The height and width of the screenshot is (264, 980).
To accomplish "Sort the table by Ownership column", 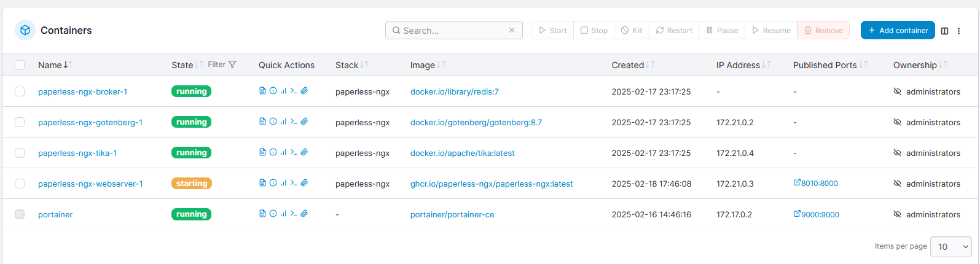I will point(920,65).
